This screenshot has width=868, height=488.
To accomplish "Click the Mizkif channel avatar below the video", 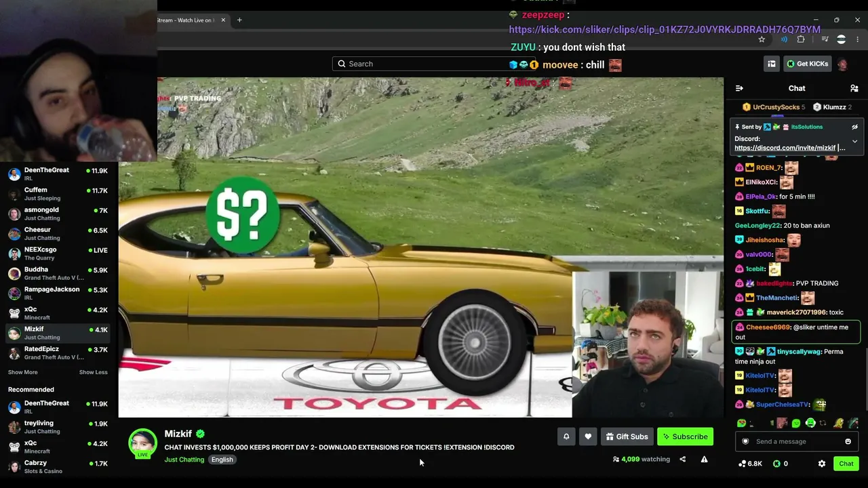I will (x=143, y=443).
